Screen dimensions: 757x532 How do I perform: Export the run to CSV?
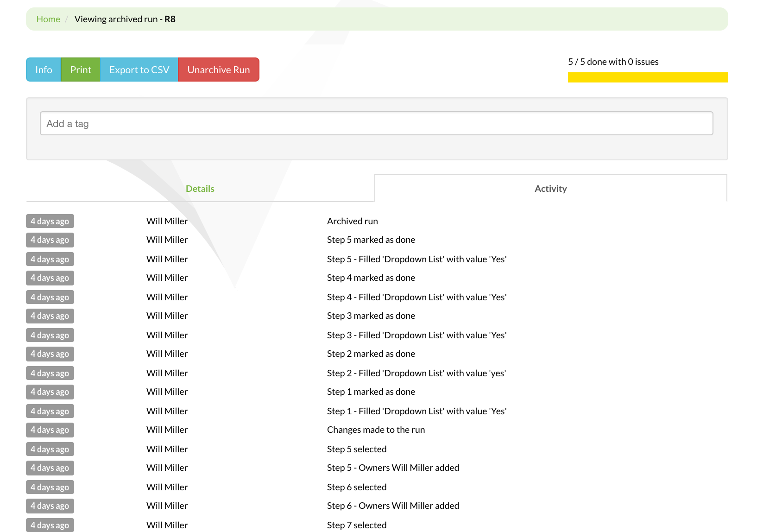[139, 70]
